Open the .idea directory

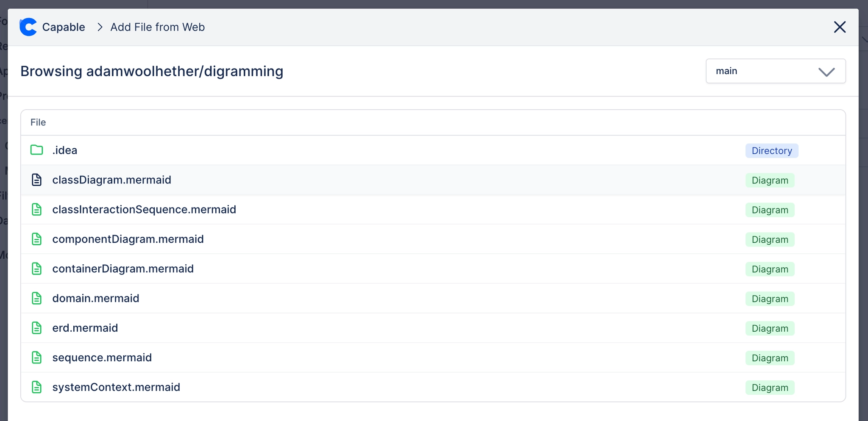(x=65, y=150)
